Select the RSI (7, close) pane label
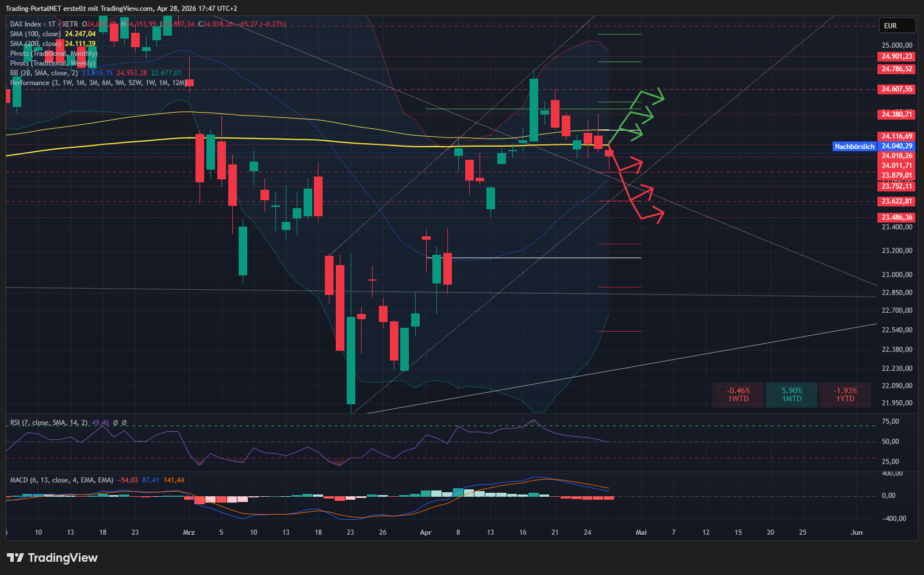The height and width of the screenshot is (575, 924). [49, 423]
